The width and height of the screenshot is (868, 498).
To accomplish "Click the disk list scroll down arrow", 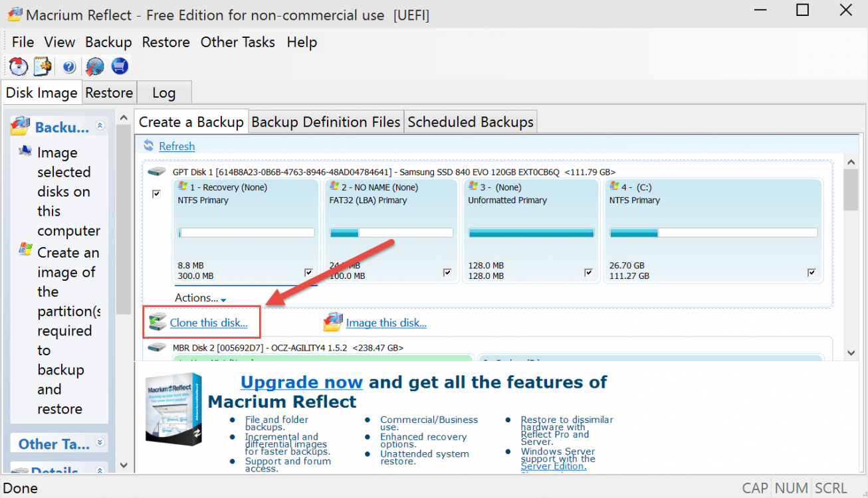I will [x=851, y=353].
